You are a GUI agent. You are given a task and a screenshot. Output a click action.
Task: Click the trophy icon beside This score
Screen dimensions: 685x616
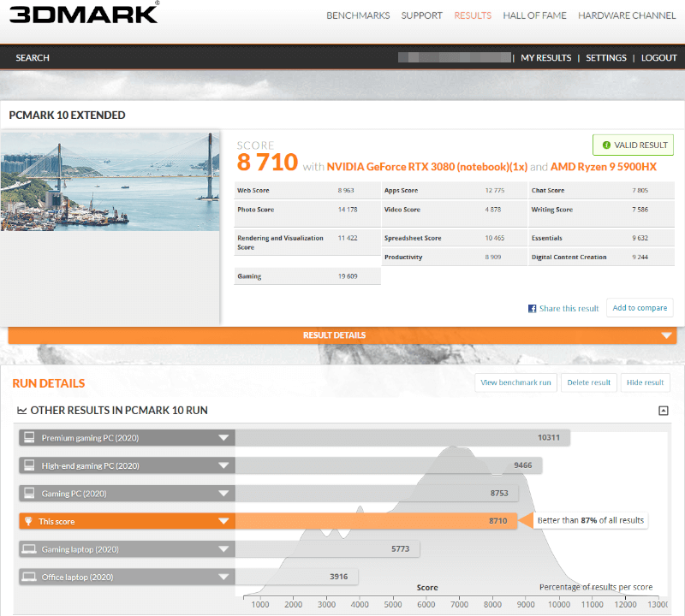click(29, 521)
